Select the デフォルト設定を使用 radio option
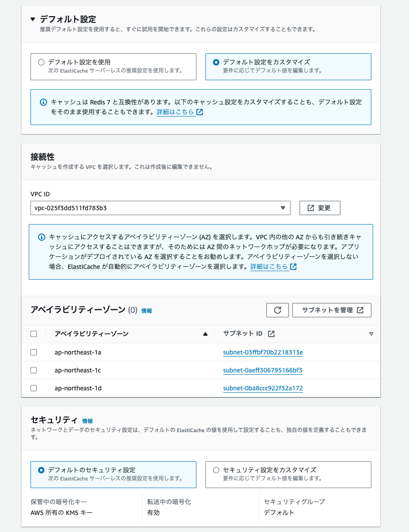The width and height of the screenshot is (409, 532). pyautogui.click(x=41, y=62)
